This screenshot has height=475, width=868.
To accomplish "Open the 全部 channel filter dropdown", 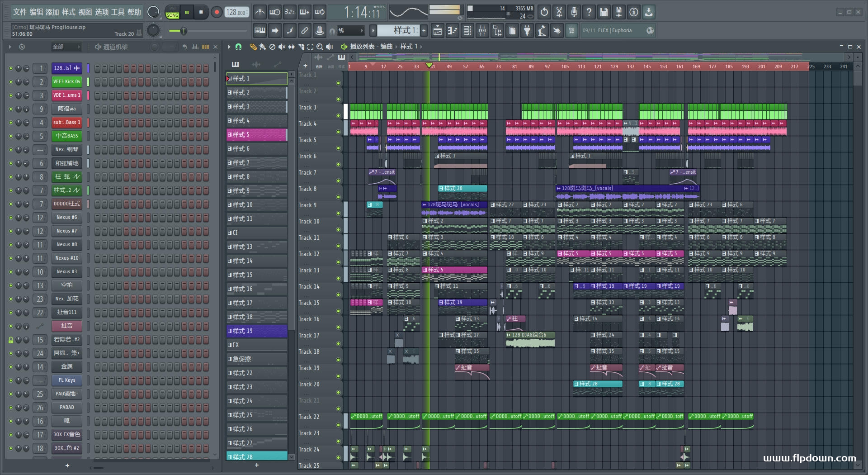I will click(x=66, y=47).
